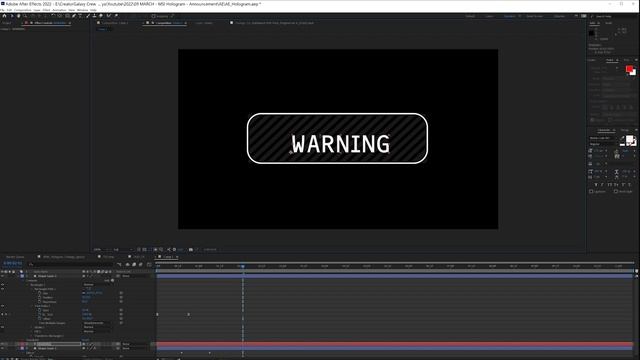Select the Roto Brush tool
Screen dimensions: 640x360
(x=109, y=16)
